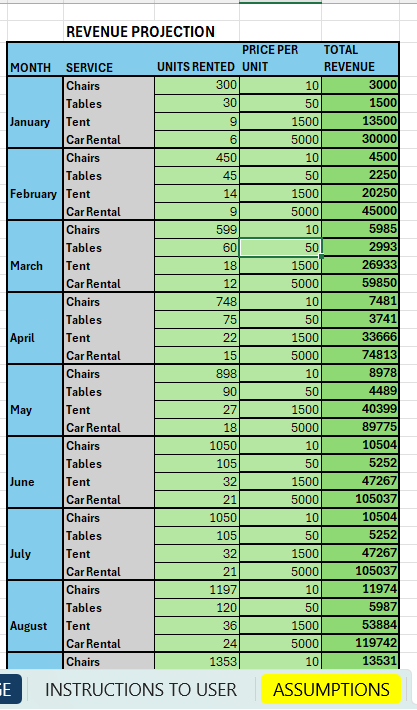Switch to INSTRUCTIONS TO USER tab
The height and width of the screenshot is (710, 417).
[x=141, y=689]
